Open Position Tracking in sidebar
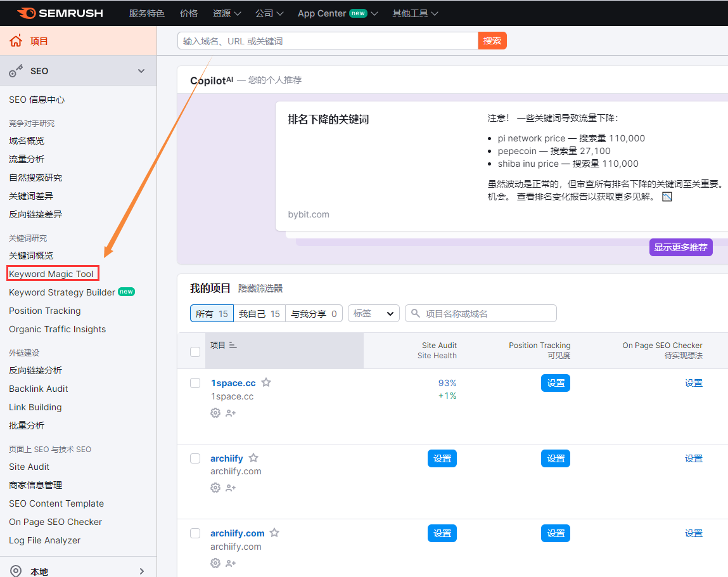 tap(44, 310)
